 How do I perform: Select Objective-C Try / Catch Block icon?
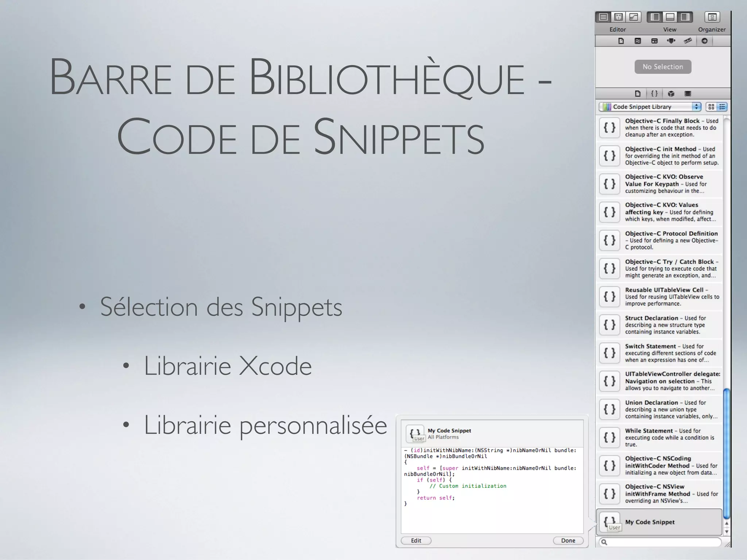(609, 268)
